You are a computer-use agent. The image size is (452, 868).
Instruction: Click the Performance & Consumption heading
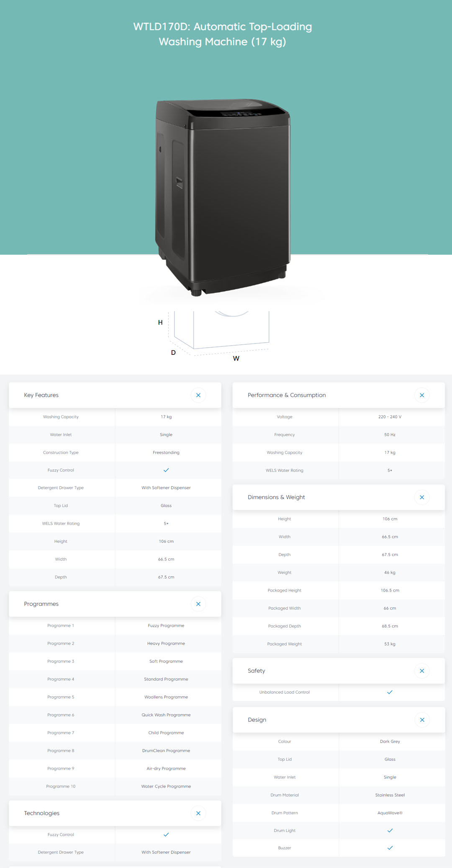(287, 395)
